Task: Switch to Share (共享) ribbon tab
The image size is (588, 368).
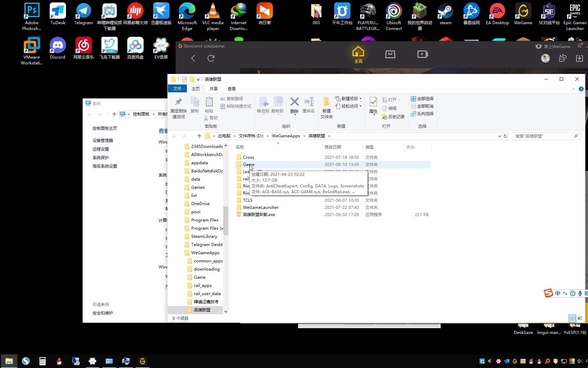Action: click(x=214, y=89)
